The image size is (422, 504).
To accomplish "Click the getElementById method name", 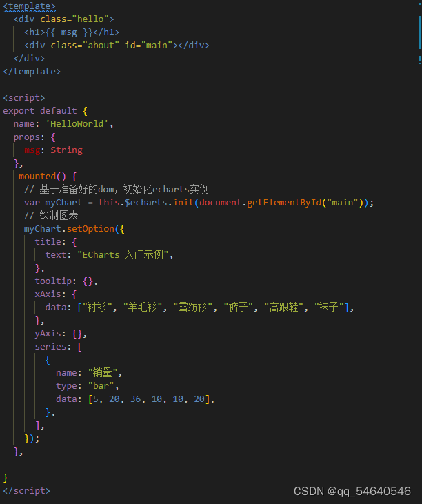I will [284, 203].
